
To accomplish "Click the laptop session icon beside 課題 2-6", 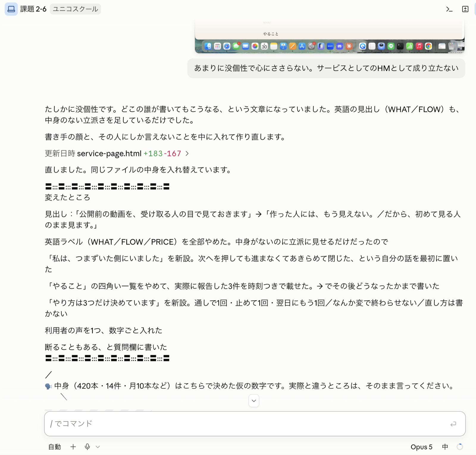I will [x=11, y=9].
